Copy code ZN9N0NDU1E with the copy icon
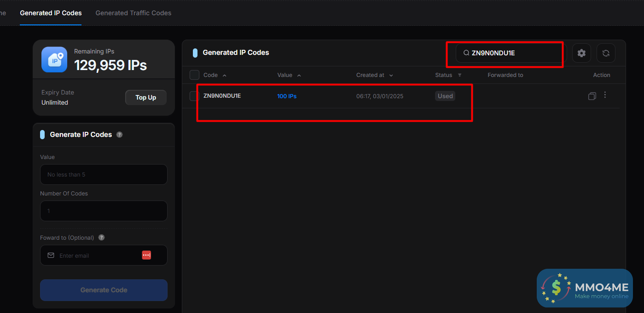644x313 pixels. pos(592,96)
